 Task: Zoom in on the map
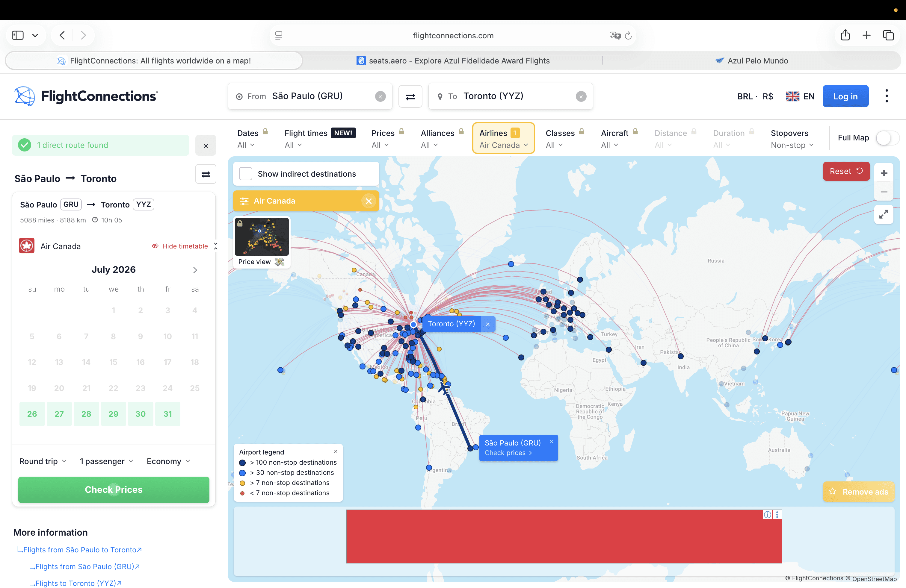pyautogui.click(x=884, y=173)
